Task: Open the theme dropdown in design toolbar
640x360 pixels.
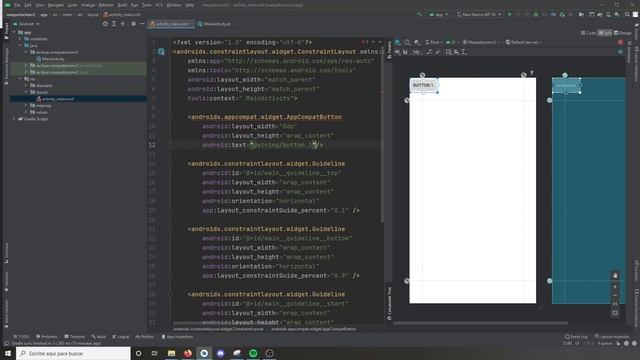Action: pyautogui.click(x=481, y=42)
